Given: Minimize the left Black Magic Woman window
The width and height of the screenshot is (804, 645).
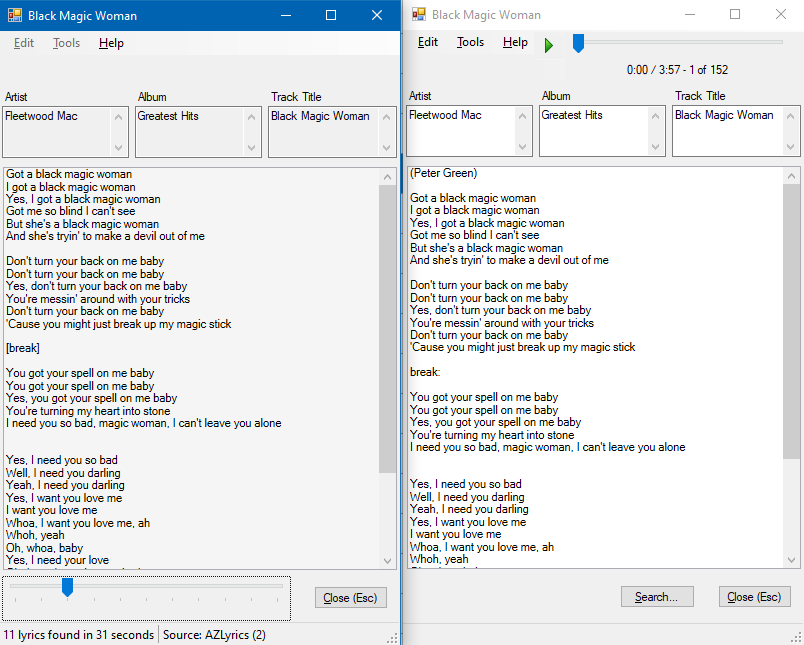Looking at the screenshot, I should (x=286, y=15).
